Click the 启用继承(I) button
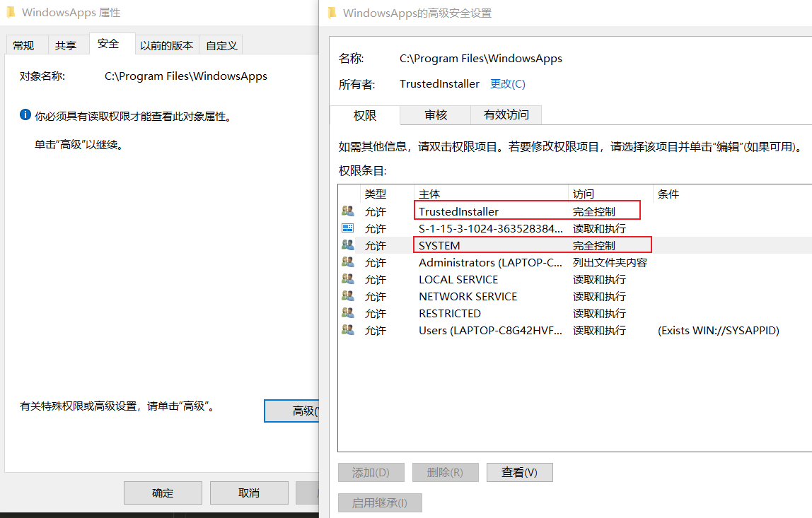Screen dimensions: 812x518 coord(380,503)
